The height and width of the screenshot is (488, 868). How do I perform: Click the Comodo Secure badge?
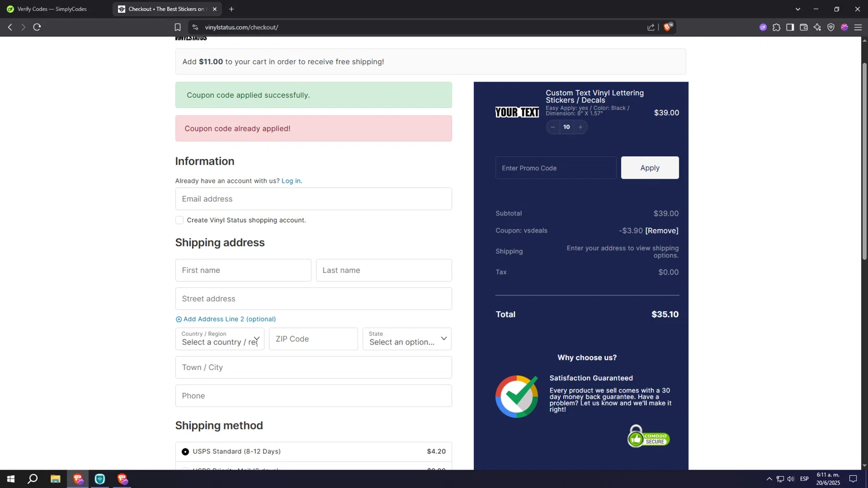648,437
